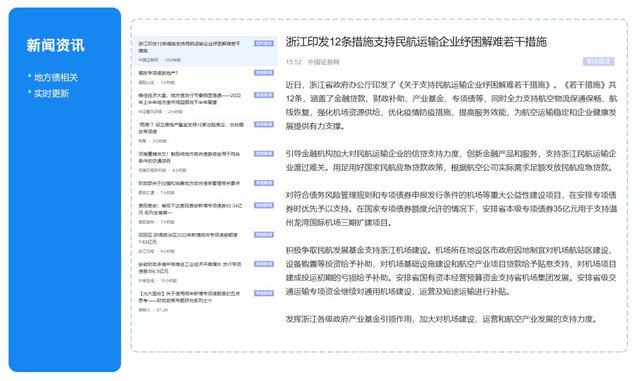Image resolution: width=640 pixels, height=381 pixels.
Task: Open the 回民区 2022年新增政府专项债券额度 news item
Action: coord(206,243)
